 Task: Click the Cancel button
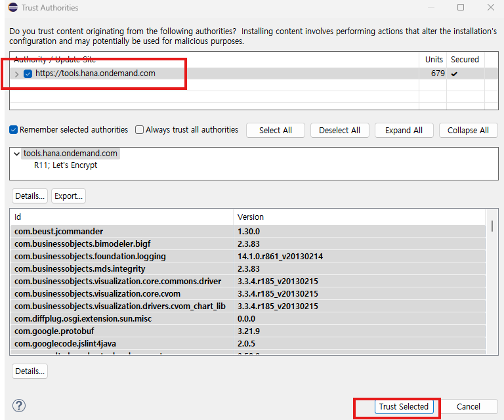[x=469, y=406]
